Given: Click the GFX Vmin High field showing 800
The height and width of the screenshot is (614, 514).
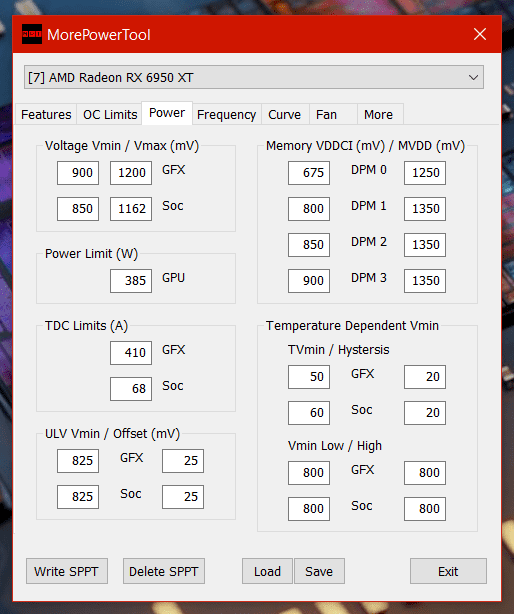Looking at the screenshot, I should pyautogui.click(x=425, y=473).
